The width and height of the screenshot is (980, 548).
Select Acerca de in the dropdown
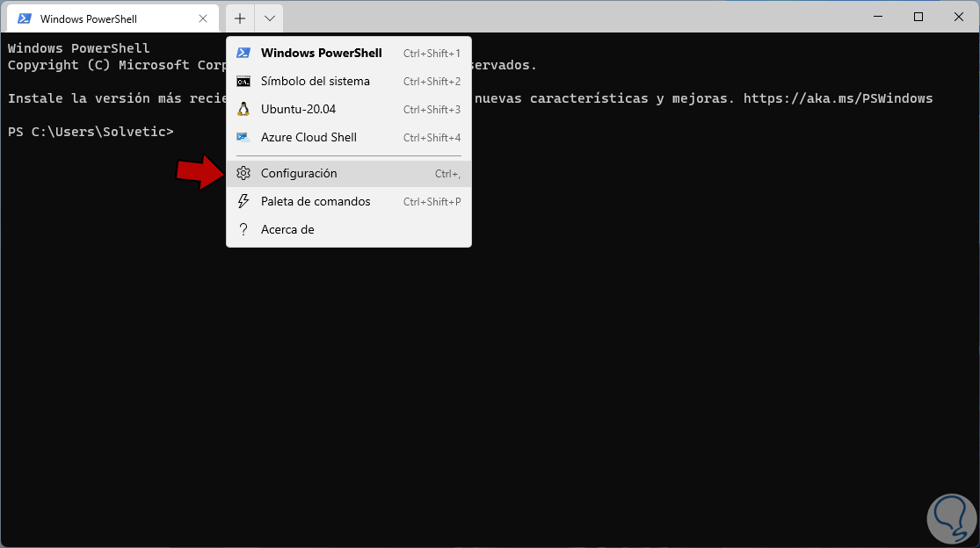pos(287,230)
